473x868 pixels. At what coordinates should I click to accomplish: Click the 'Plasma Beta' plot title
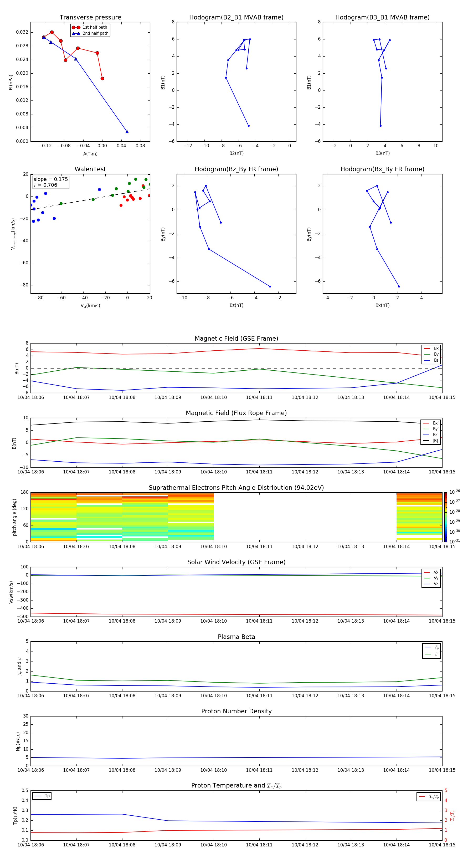coord(236,637)
